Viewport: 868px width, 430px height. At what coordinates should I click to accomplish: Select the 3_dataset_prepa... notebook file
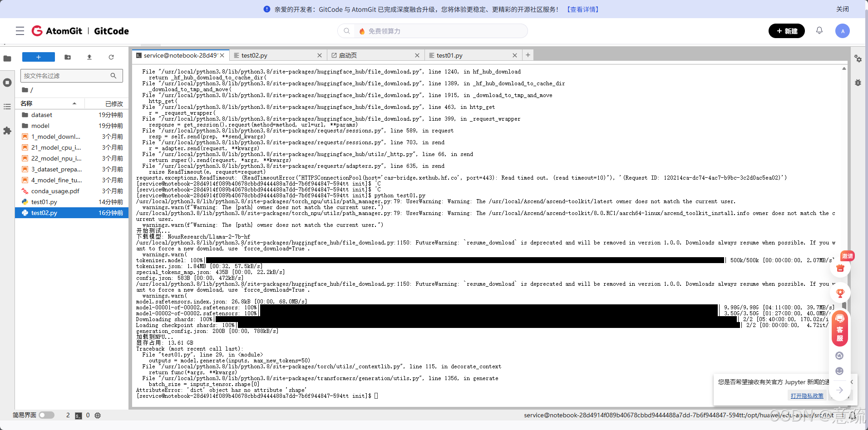[72, 169]
